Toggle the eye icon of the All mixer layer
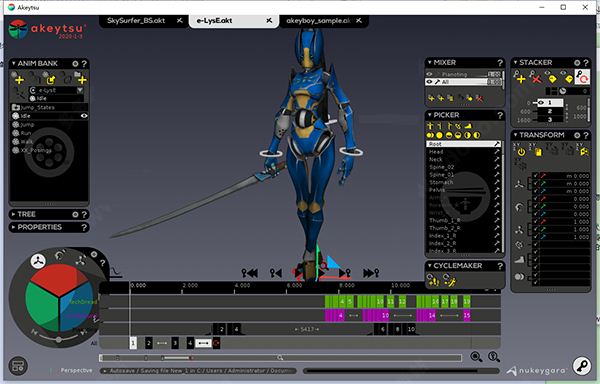The image size is (600, 384). click(429, 82)
